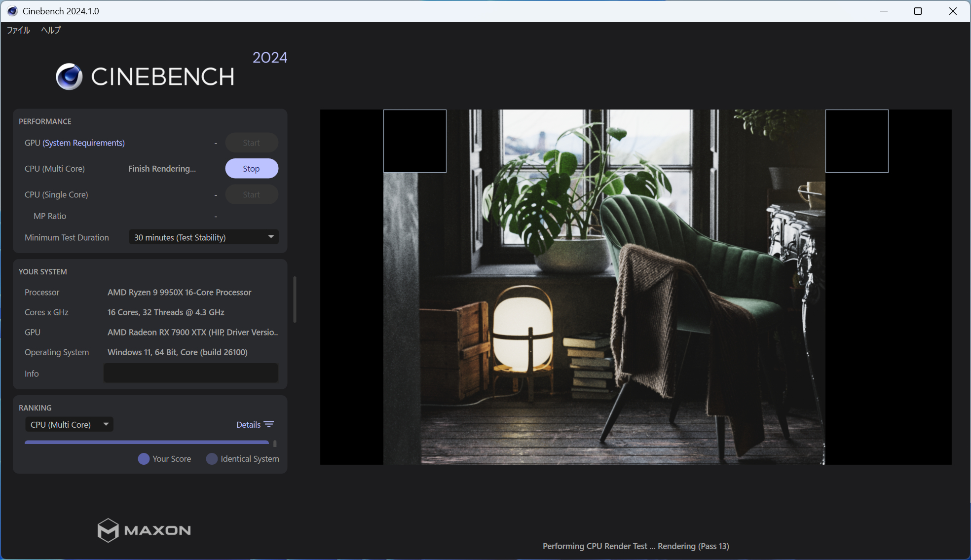Click into the Info text field
The height and width of the screenshot is (560, 971).
tap(190, 373)
